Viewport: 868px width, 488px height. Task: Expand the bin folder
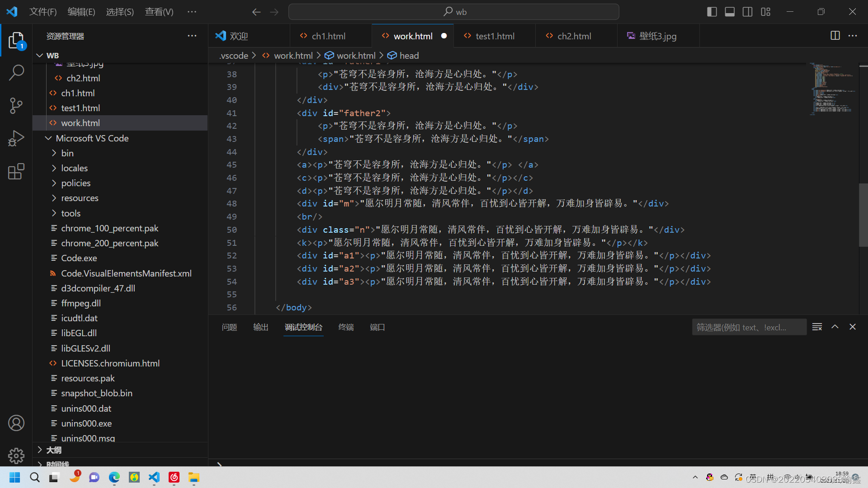(67, 153)
